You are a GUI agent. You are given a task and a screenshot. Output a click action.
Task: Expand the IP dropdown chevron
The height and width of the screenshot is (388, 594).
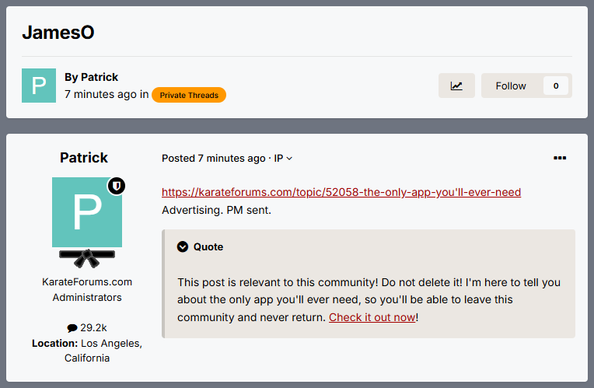point(289,158)
